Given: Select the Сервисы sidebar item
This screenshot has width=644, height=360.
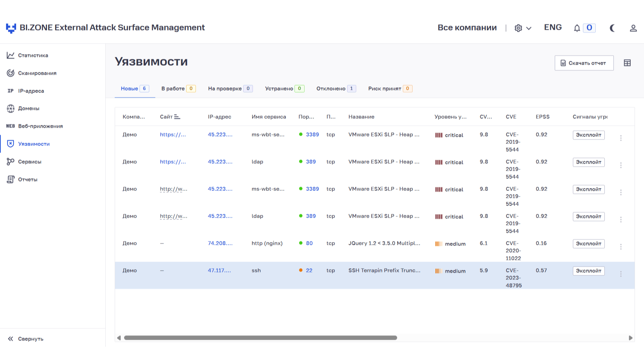Looking at the screenshot, I should 30,162.
